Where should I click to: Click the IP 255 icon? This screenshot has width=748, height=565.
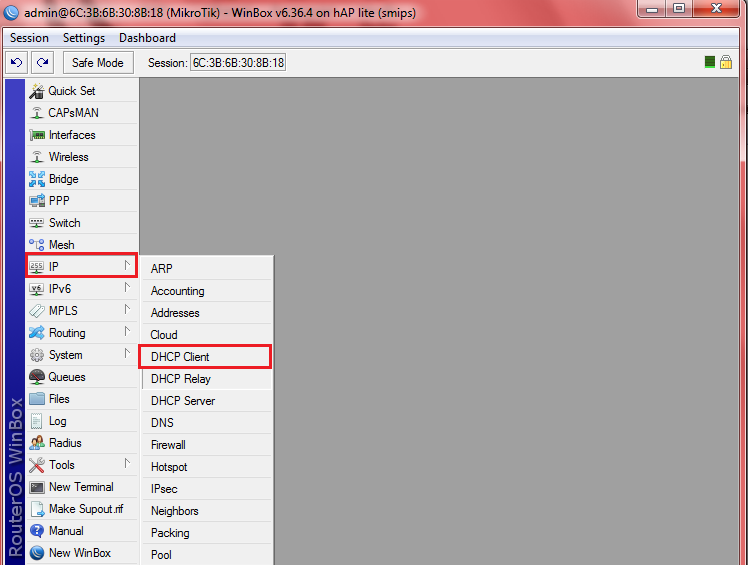[x=37, y=267]
